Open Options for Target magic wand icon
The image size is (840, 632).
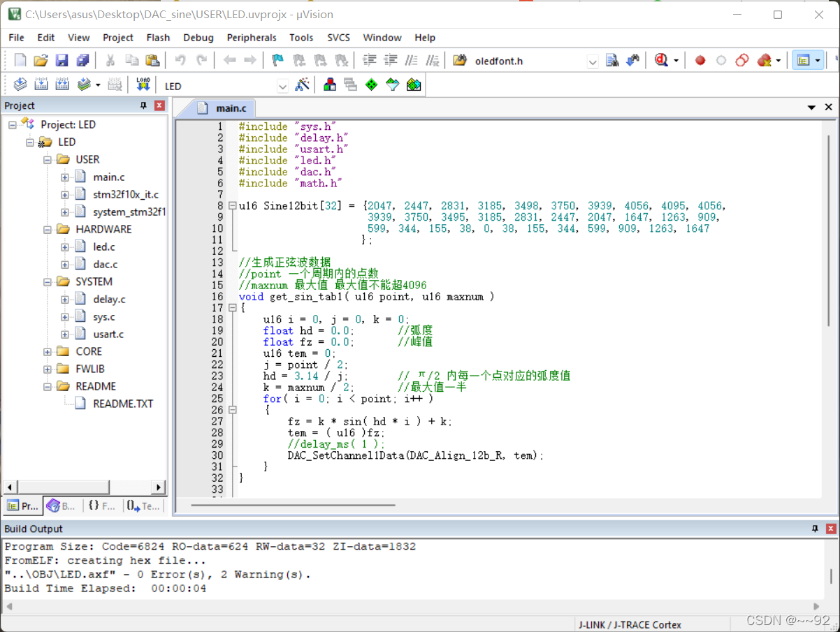pyautogui.click(x=303, y=85)
